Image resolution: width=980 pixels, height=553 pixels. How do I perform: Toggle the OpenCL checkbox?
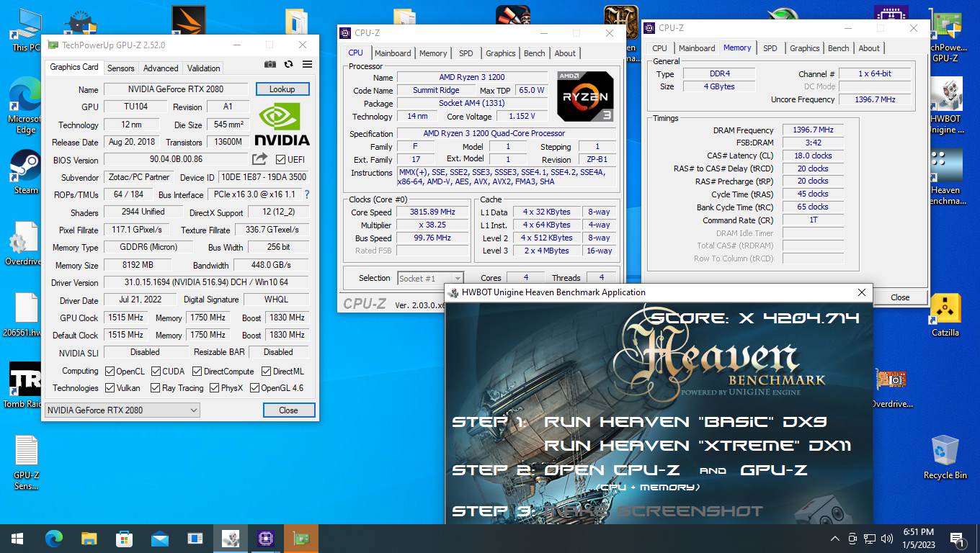[110, 372]
